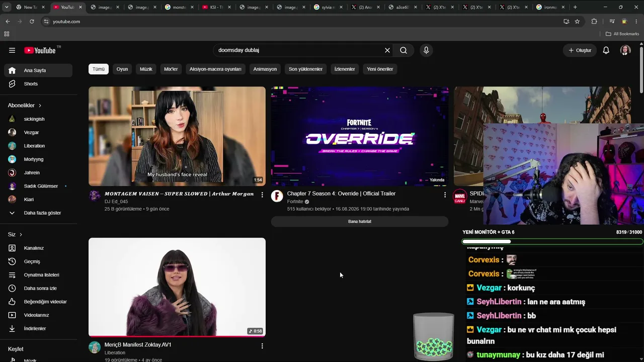Go back with the browser back arrow
Screen dimensions: 644x362
(8, 22)
